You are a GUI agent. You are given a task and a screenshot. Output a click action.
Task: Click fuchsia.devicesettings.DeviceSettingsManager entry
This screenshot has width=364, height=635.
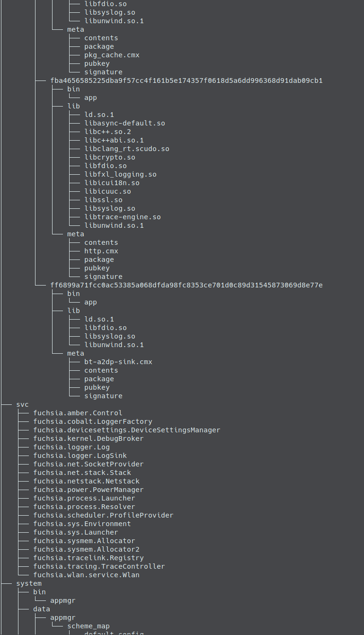point(127,430)
